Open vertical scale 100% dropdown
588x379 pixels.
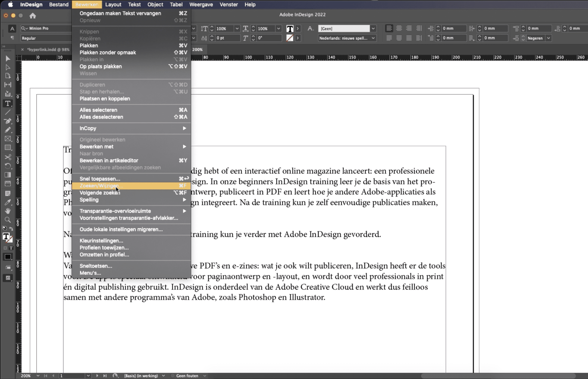(237, 29)
